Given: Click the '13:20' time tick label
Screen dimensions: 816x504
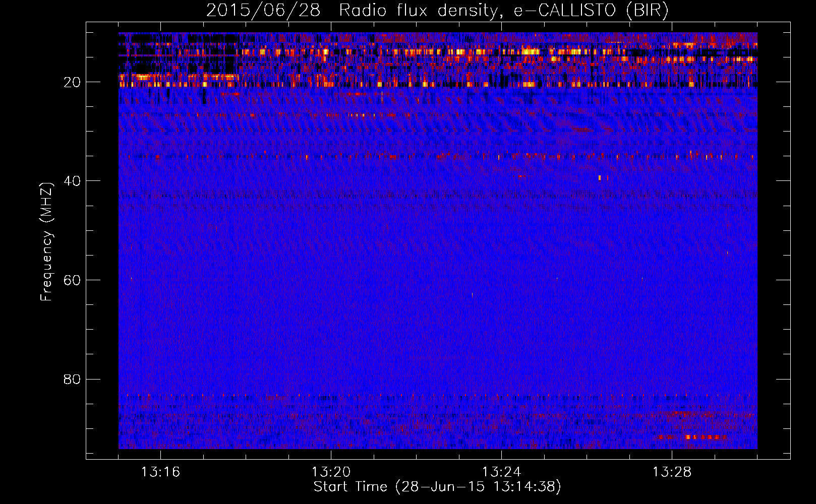Looking at the screenshot, I should [x=331, y=472].
